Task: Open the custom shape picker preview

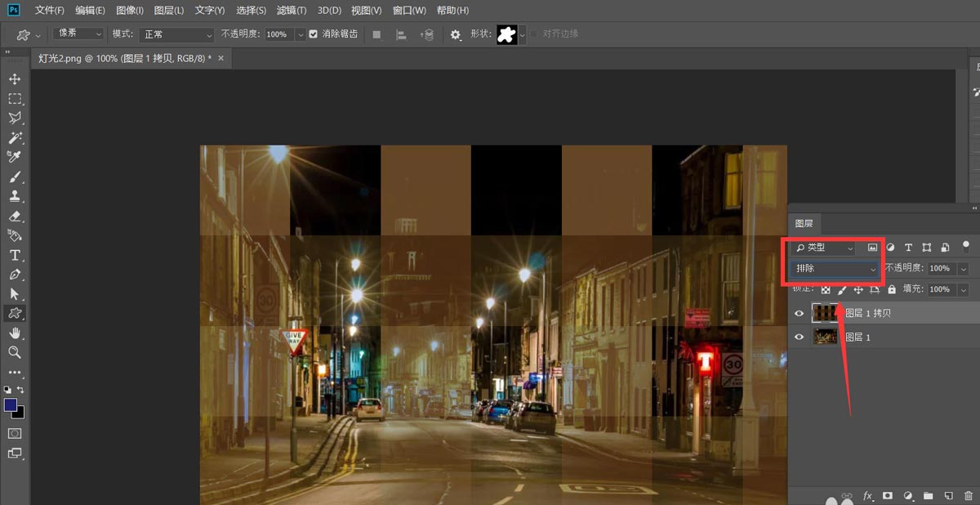Action: tap(507, 34)
